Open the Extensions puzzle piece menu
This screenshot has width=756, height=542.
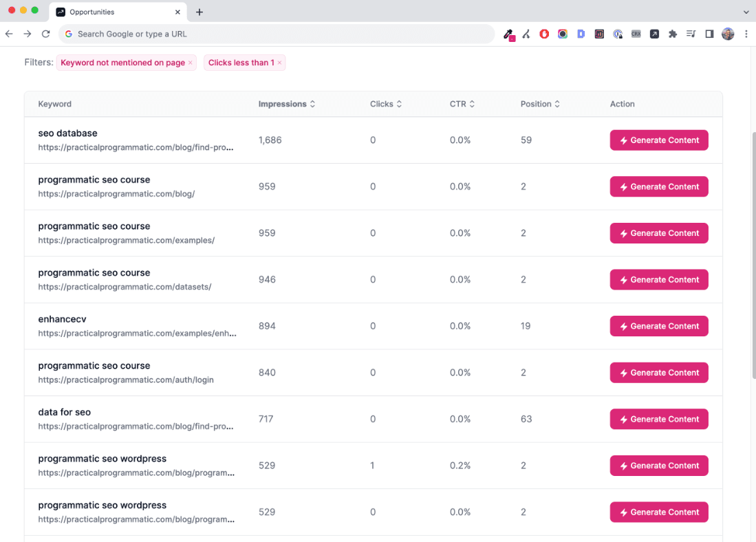coord(673,34)
